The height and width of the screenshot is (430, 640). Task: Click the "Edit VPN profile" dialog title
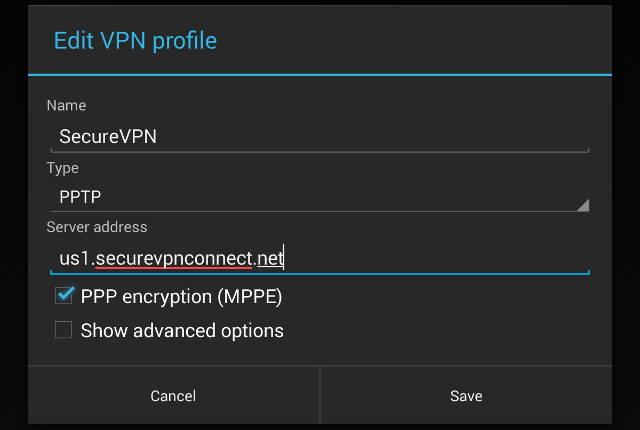135,41
